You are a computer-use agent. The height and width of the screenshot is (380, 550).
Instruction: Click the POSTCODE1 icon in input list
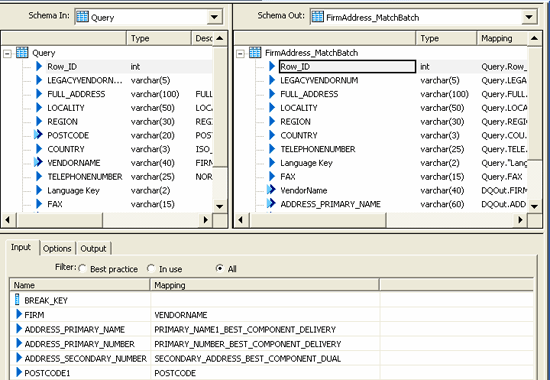pos(19,372)
